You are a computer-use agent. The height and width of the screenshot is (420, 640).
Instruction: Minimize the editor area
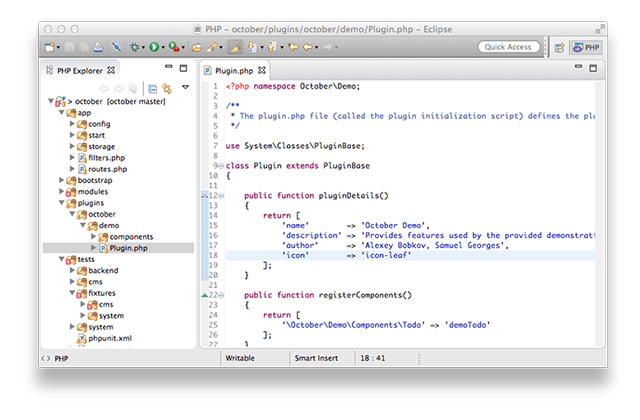[578, 66]
